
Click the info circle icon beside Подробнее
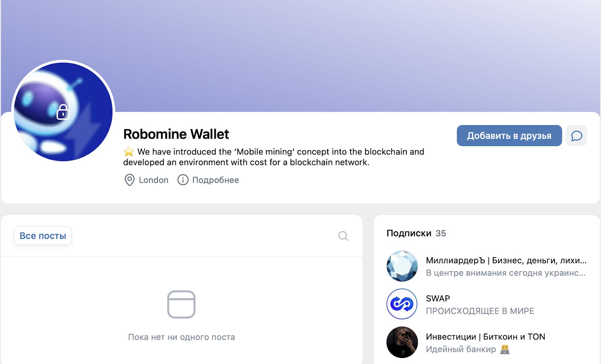point(183,180)
